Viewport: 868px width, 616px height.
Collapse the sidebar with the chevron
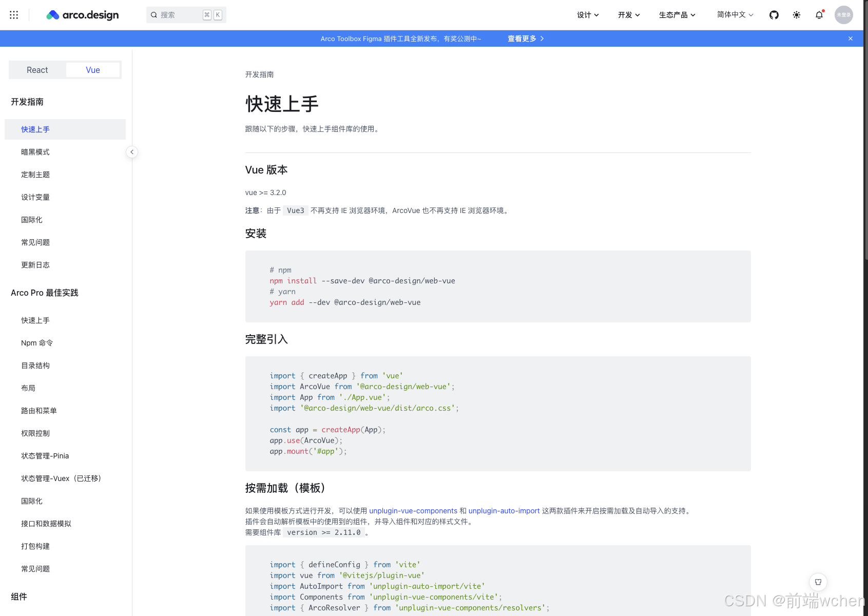[132, 152]
